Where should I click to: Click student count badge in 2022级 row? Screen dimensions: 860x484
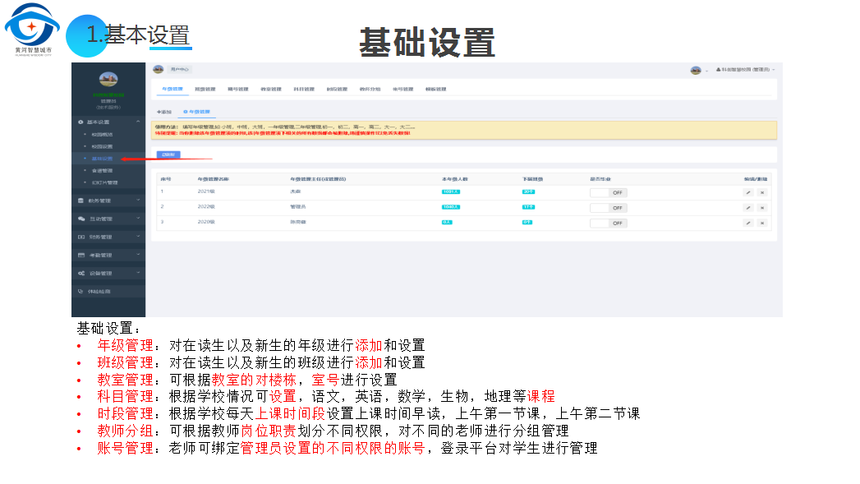[451, 207]
